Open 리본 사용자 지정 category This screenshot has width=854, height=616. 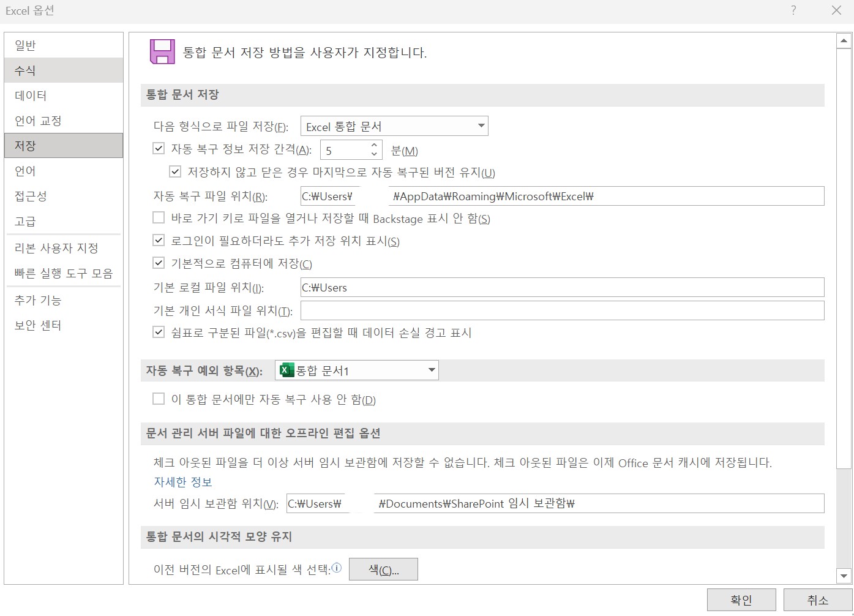[64, 248]
